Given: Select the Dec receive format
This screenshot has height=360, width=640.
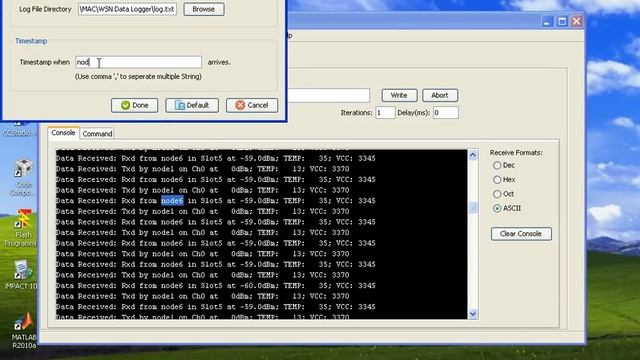Looking at the screenshot, I should click(x=497, y=165).
